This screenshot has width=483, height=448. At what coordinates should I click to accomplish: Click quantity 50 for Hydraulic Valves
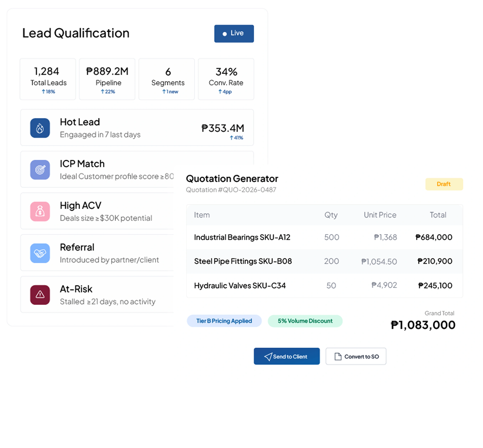pos(331,285)
